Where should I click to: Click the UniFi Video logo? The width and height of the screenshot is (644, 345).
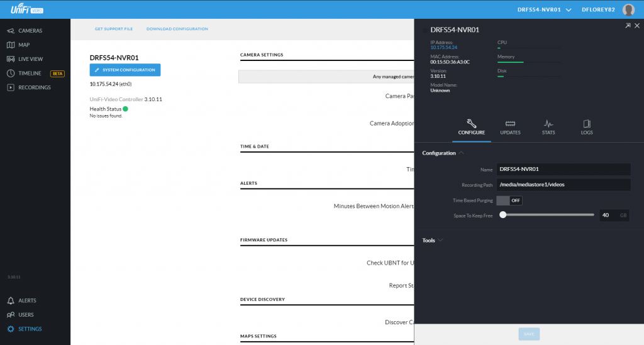27,9
